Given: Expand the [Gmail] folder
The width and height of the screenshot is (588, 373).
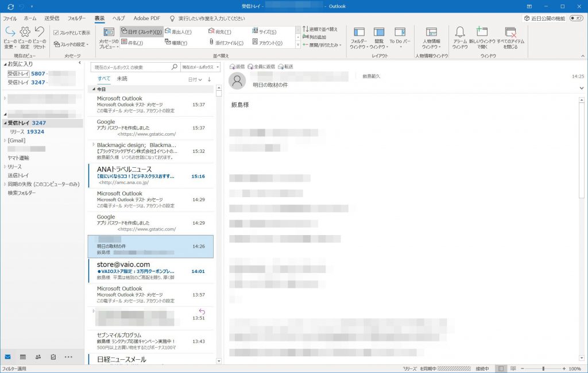Looking at the screenshot, I should [x=5, y=141].
